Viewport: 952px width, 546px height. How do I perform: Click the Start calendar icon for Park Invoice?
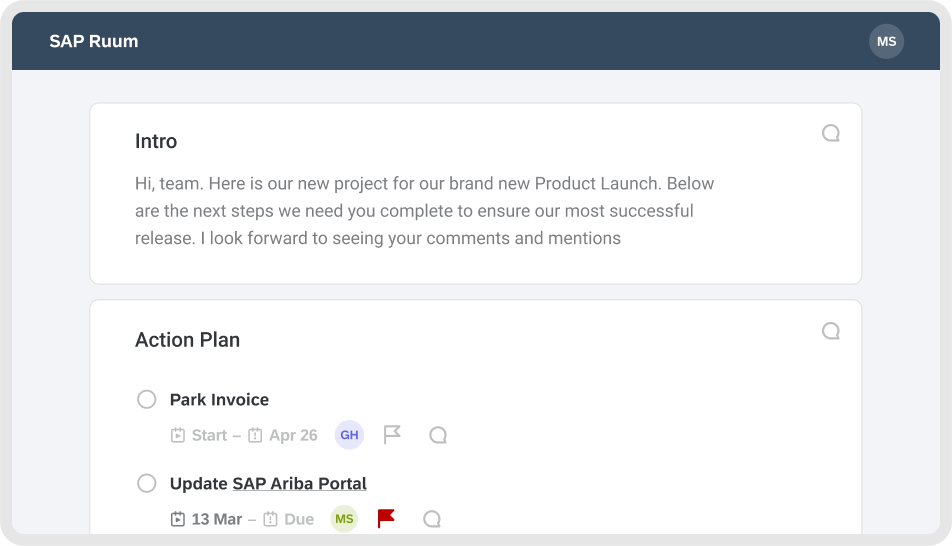coord(178,435)
